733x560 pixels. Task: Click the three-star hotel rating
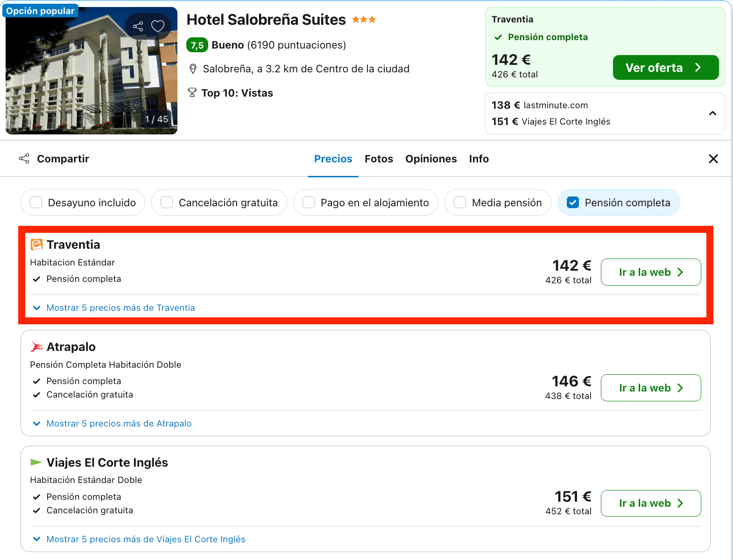(x=364, y=20)
